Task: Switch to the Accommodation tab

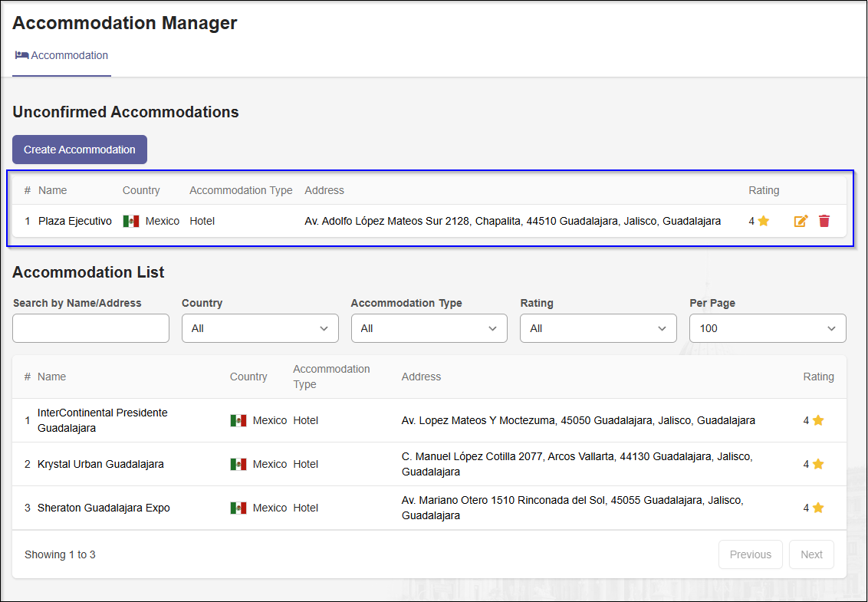Action: coord(62,55)
